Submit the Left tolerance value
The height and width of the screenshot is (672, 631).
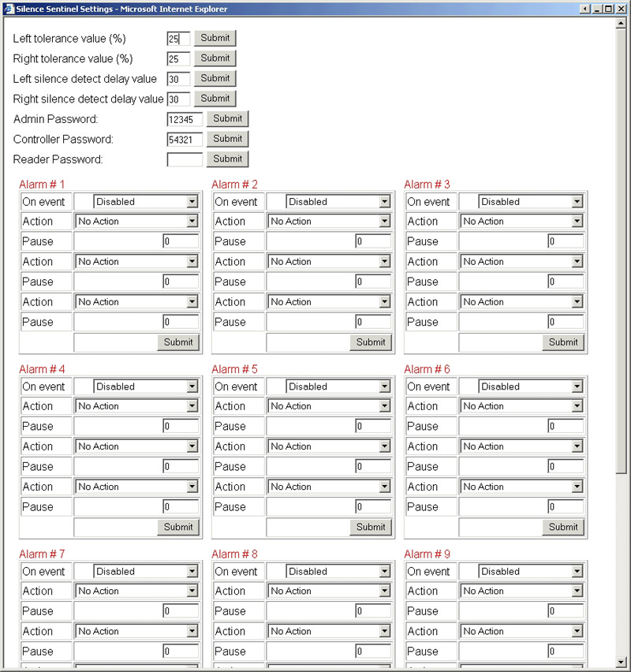coord(215,38)
